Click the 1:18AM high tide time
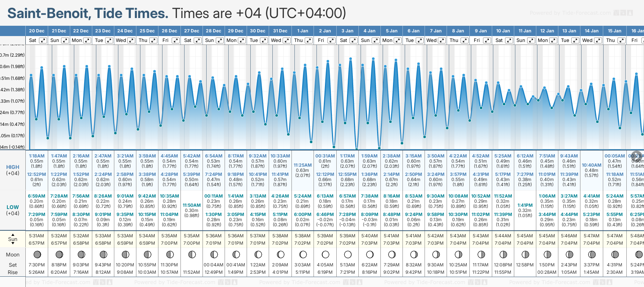The height and width of the screenshot is (287, 644). (x=37, y=156)
